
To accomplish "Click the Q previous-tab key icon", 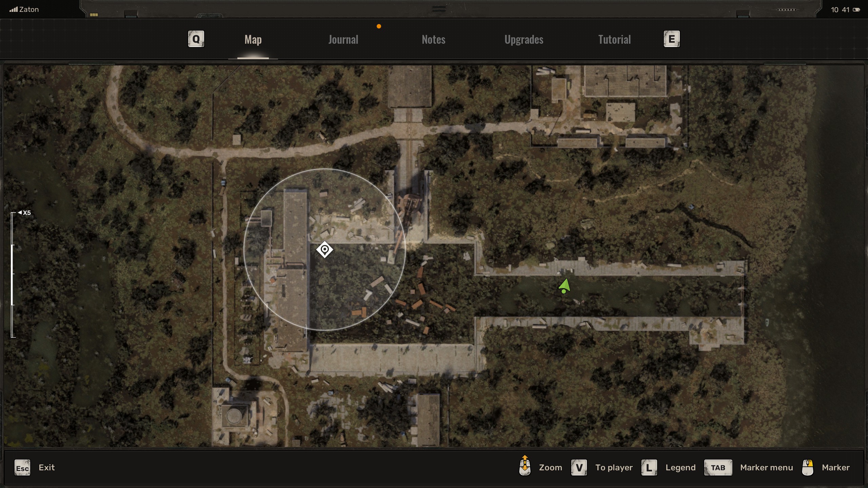I will pyautogui.click(x=196, y=39).
